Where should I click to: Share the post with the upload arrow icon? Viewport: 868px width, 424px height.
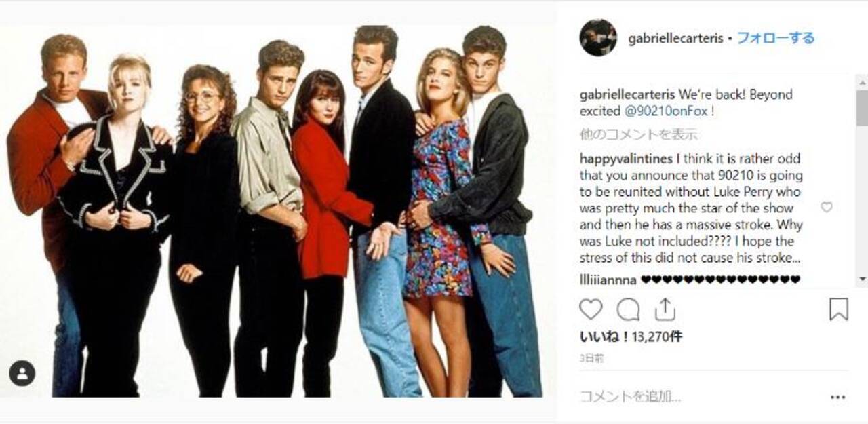[x=665, y=309]
